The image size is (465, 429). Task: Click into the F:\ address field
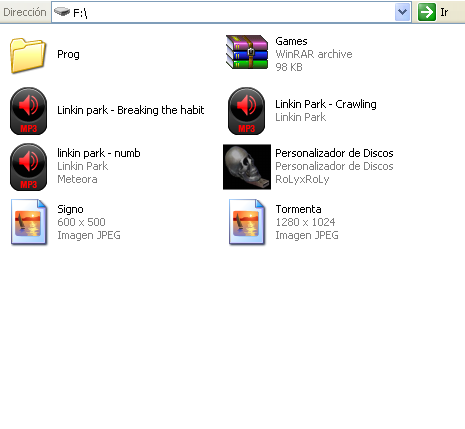pos(231,12)
